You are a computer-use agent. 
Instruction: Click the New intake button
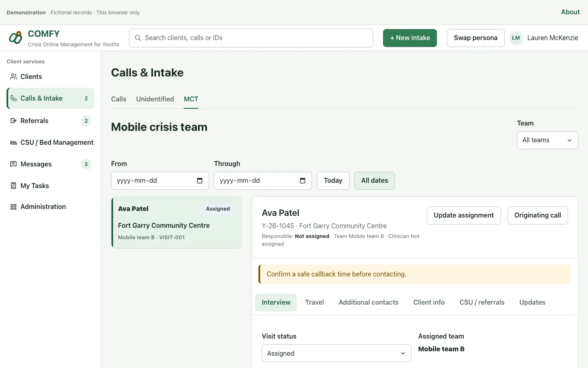pyautogui.click(x=410, y=38)
